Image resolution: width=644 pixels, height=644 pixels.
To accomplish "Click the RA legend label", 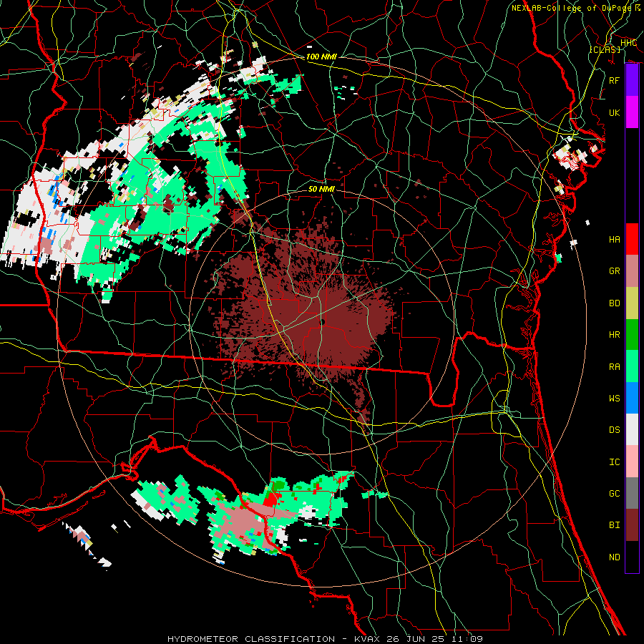I will (615, 366).
